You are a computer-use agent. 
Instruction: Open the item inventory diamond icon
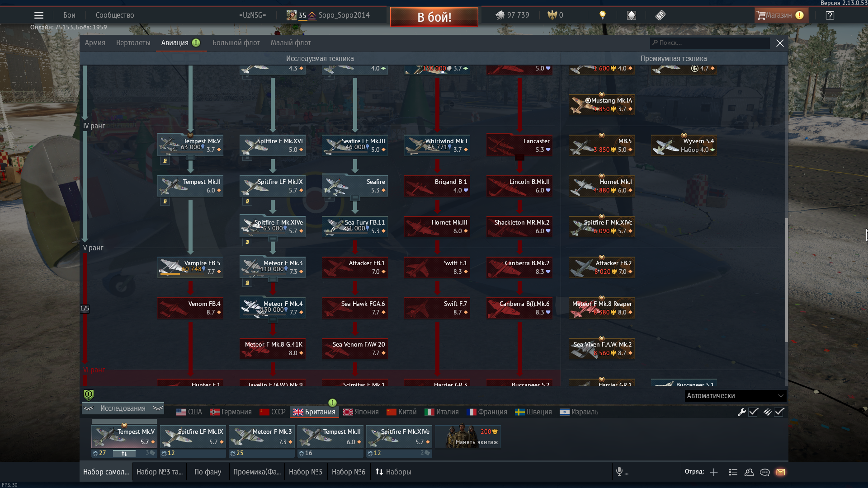[x=632, y=15]
